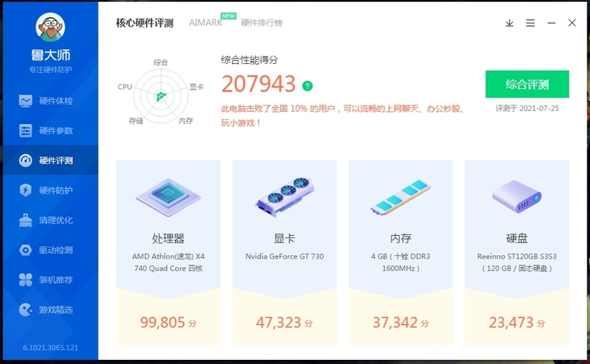Click the NEW badge on AIMARK

tap(229, 16)
